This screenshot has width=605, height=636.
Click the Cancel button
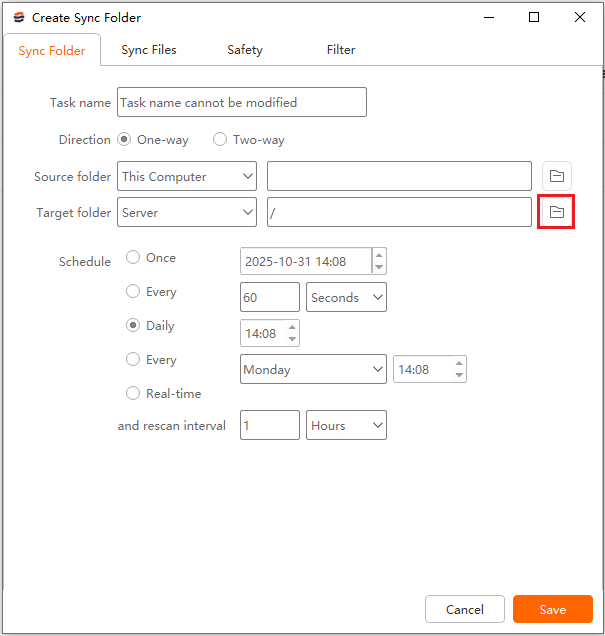tap(465, 609)
